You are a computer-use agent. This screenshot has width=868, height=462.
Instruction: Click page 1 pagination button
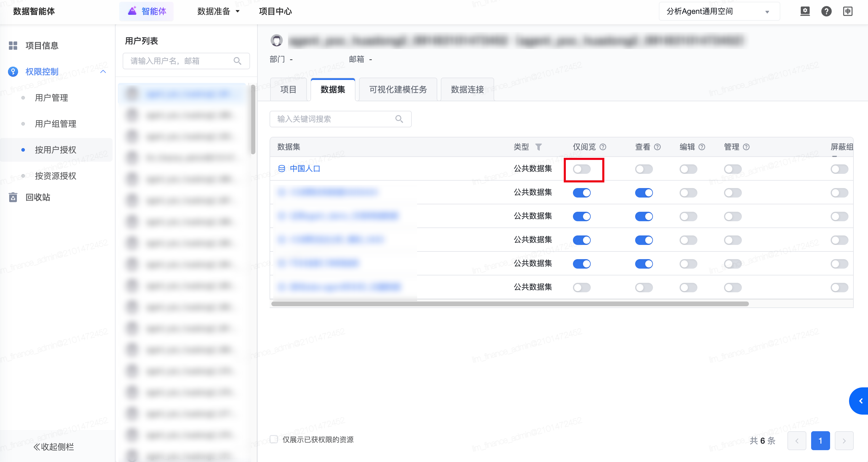tap(821, 440)
